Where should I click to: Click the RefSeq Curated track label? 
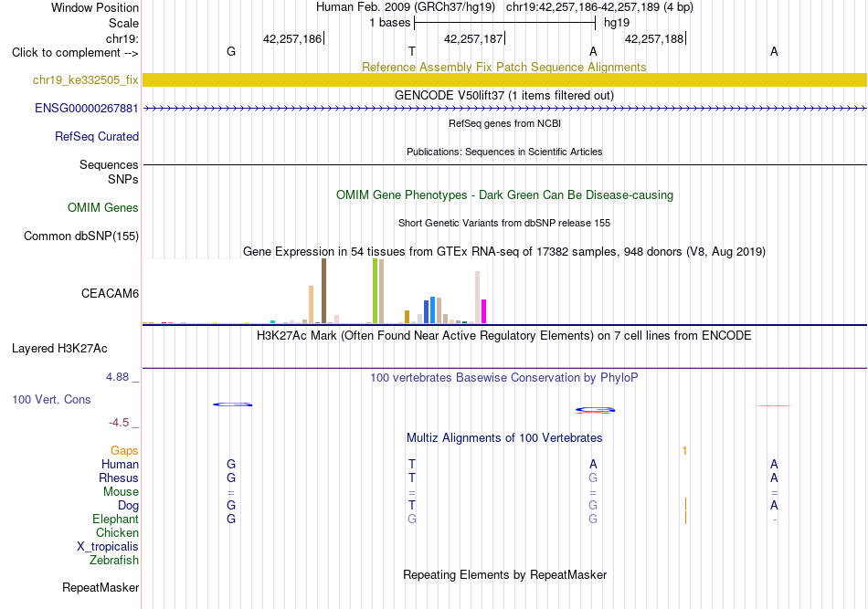coord(96,137)
